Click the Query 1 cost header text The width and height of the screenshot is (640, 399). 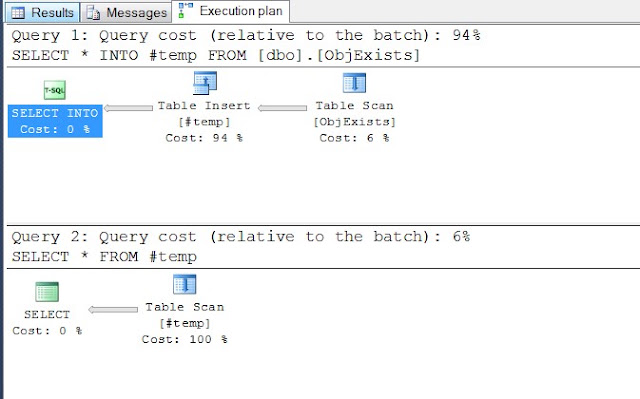coord(246,35)
